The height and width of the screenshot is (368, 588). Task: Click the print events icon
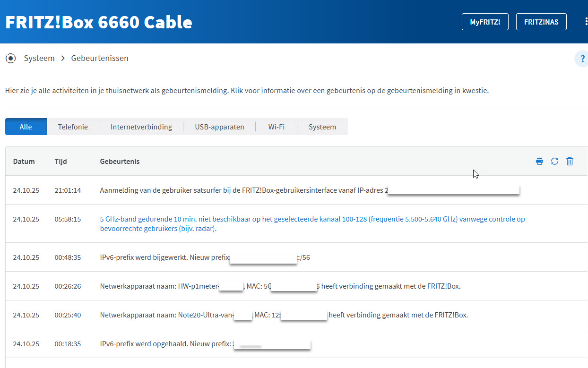pyautogui.click(x=539, y=162)
